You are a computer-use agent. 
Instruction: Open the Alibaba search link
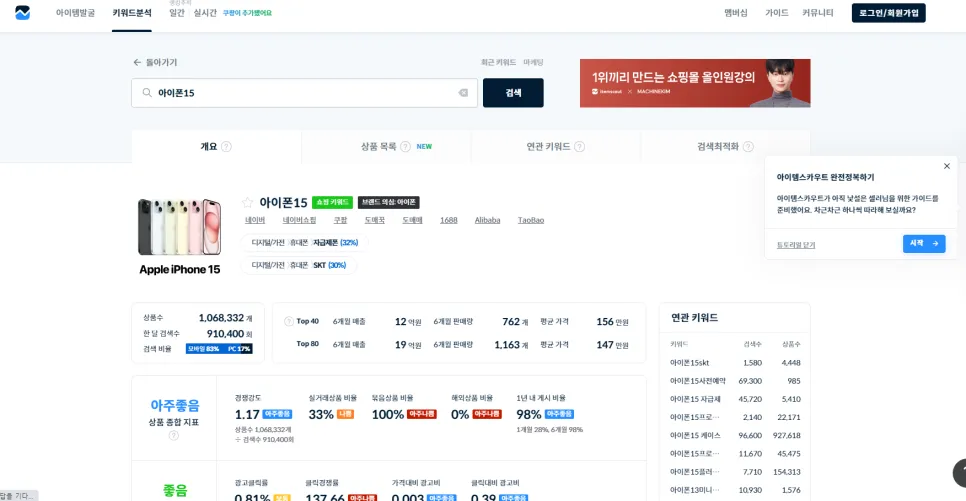tap(487, 220)
